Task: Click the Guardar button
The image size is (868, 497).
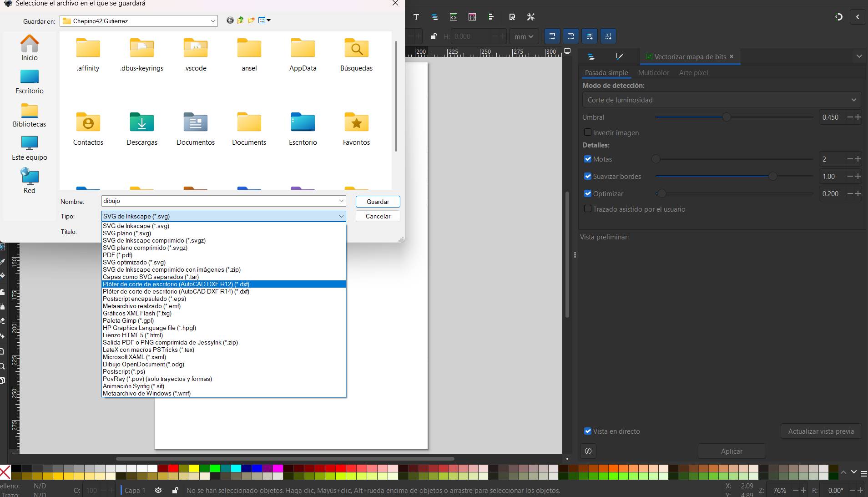Action: 378,201
